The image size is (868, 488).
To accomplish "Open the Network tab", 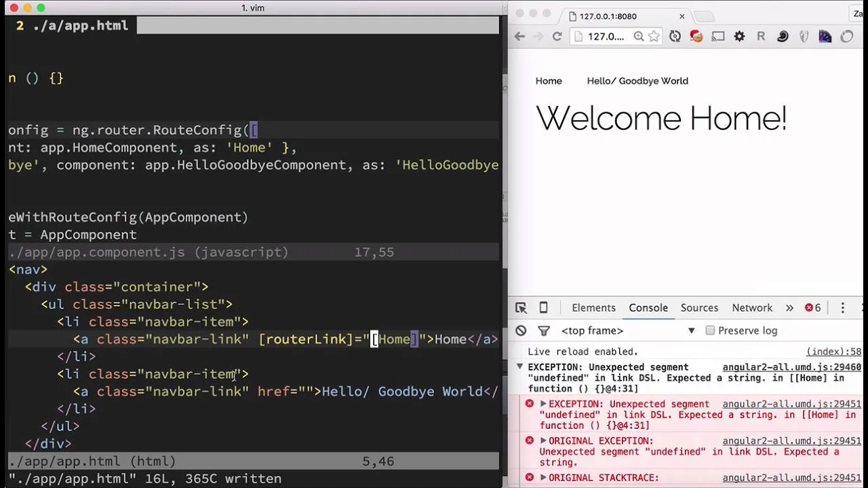I will coord(752,308).
